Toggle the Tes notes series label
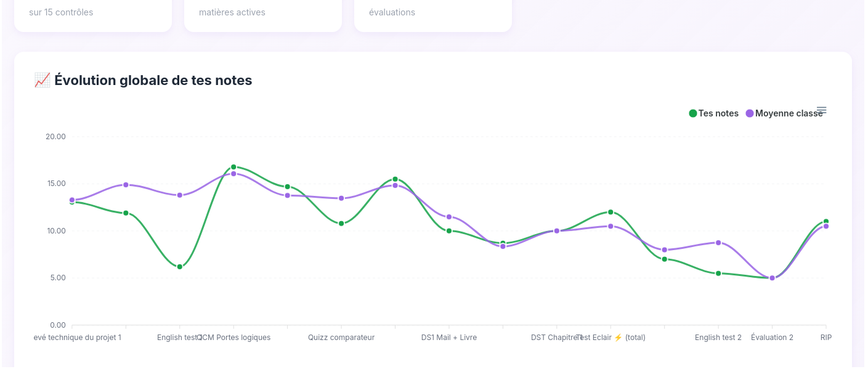 pos(718,113)
